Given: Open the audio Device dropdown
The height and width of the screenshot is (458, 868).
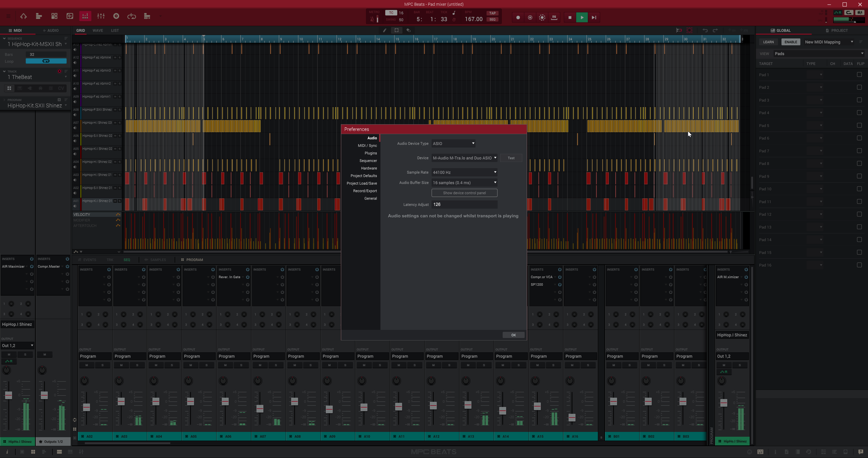Looking at the screenshot, I should [464, 158].
